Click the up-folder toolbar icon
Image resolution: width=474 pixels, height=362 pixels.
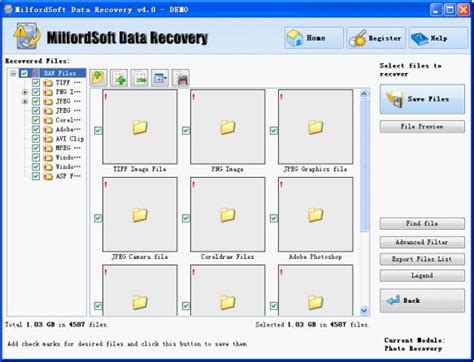[x=98, y=78]
